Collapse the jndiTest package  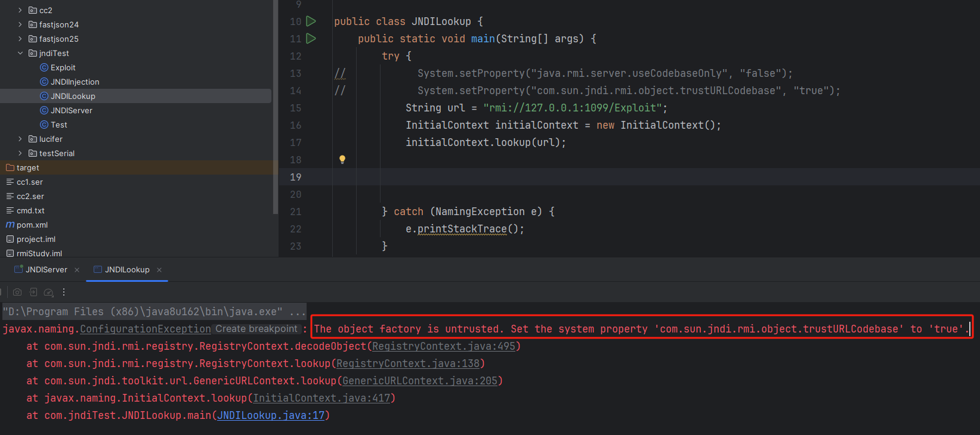[20, 53]
